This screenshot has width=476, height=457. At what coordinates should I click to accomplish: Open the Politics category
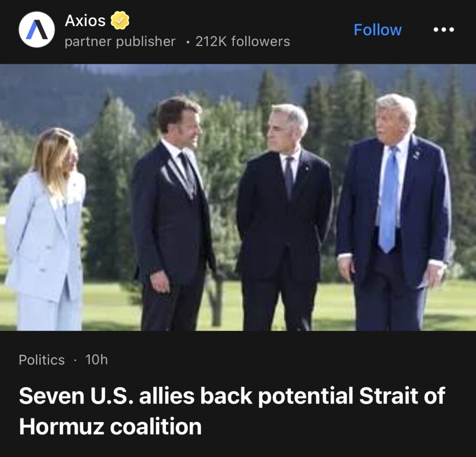click(x=41, y=360)
